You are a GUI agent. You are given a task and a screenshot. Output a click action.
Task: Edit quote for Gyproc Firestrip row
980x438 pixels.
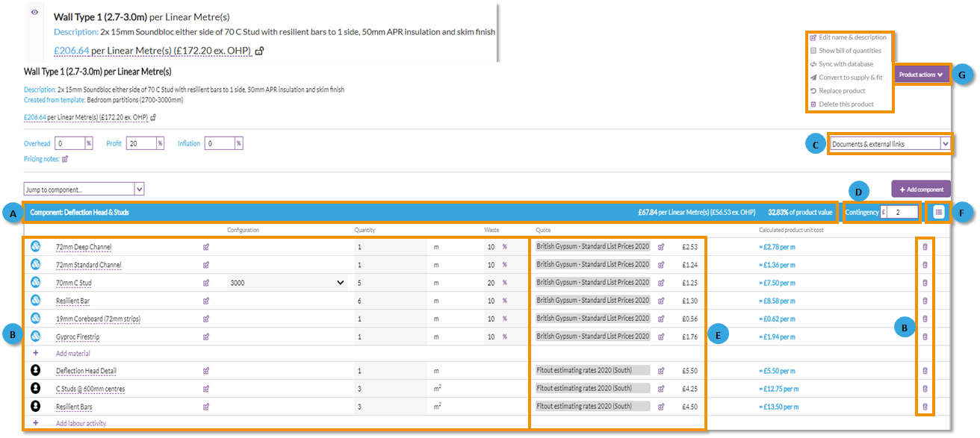click(661, 337)
